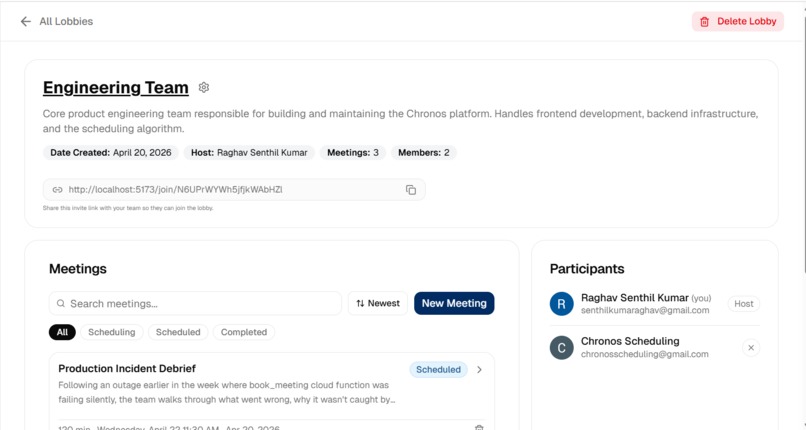Click the trash icon in Delete Lobby
The image size is (806, 430).
pyautogui.click(x=704, y=22)
